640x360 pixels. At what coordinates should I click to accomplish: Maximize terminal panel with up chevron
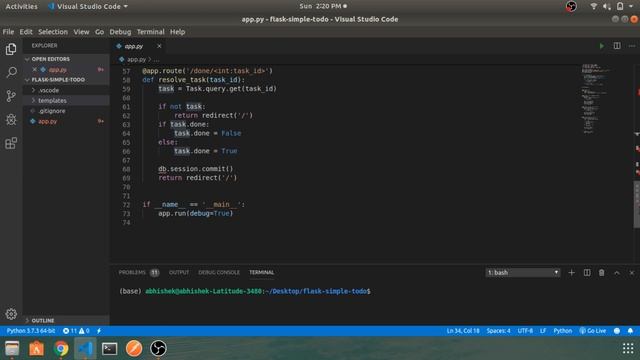coord(617,273)
